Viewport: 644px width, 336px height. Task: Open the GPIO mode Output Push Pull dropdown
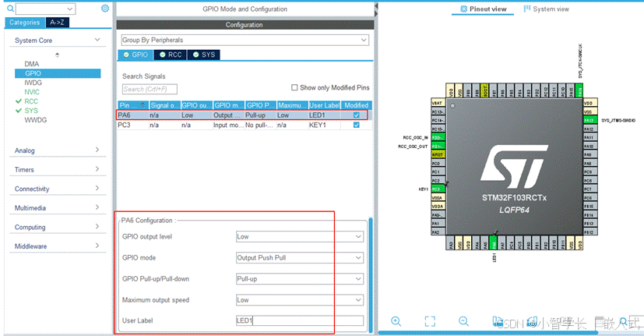point(299,257)
